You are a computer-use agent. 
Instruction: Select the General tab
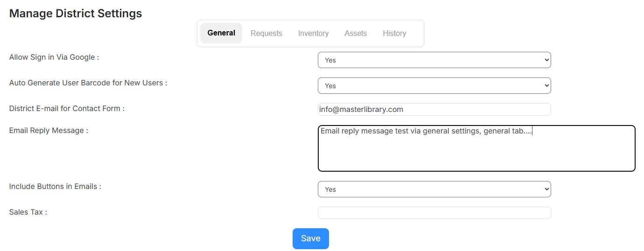221,33
